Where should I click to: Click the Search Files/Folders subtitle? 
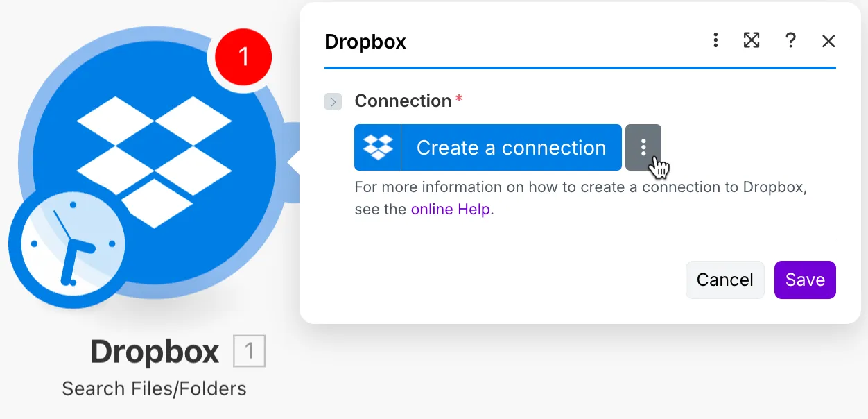tap(155, 388)
